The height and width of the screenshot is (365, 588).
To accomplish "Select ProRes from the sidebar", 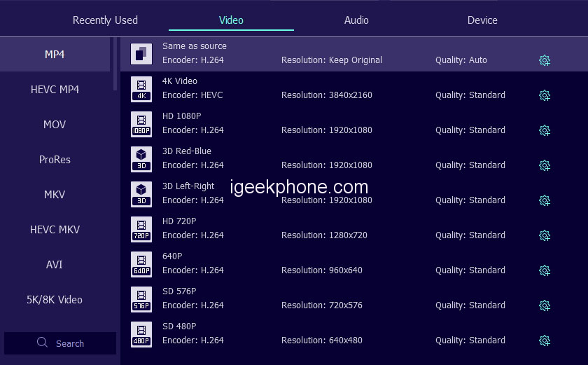I will pos(55,160).
